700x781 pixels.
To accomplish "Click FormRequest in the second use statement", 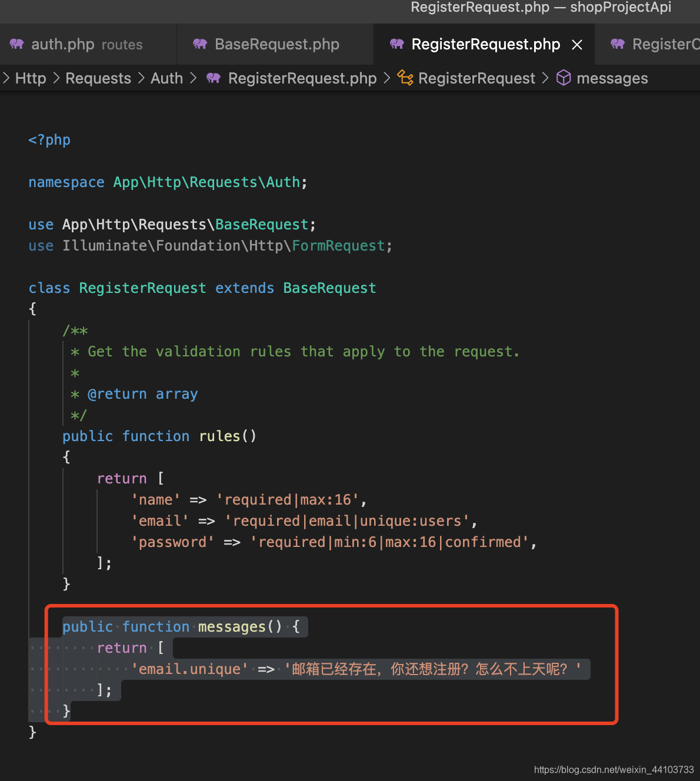I will coord(338,246).
